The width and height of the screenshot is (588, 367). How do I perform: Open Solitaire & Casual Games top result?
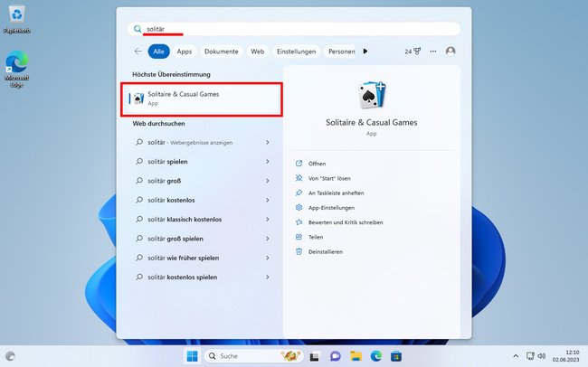pyautogui.click(x=202, y=99)
